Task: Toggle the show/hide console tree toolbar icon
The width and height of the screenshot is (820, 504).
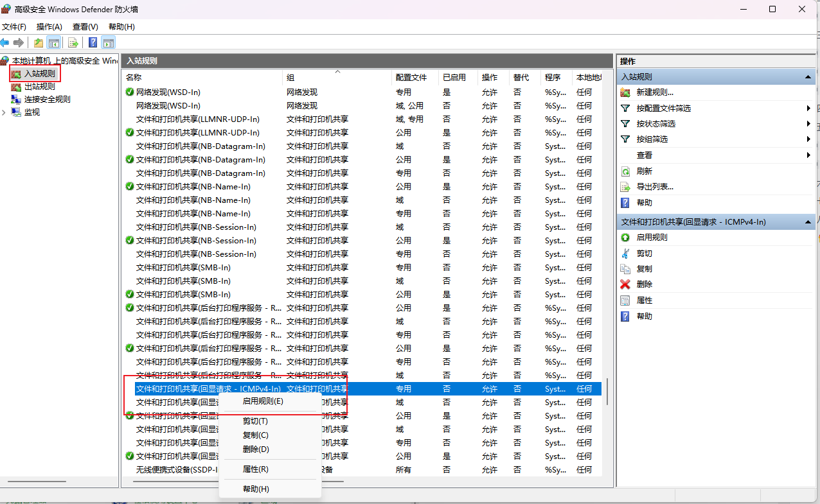Action: (54, 43)
